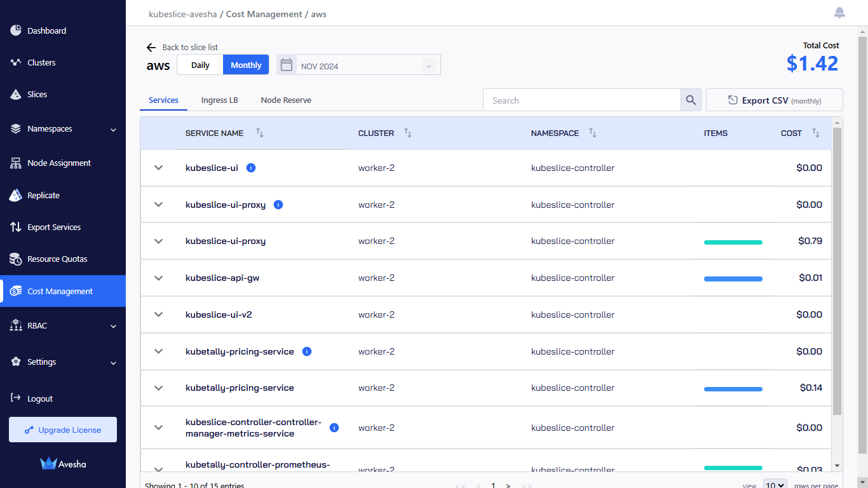
Task: Click the kubeslice-avesha breadcrumb link
Action: point(183,14)
